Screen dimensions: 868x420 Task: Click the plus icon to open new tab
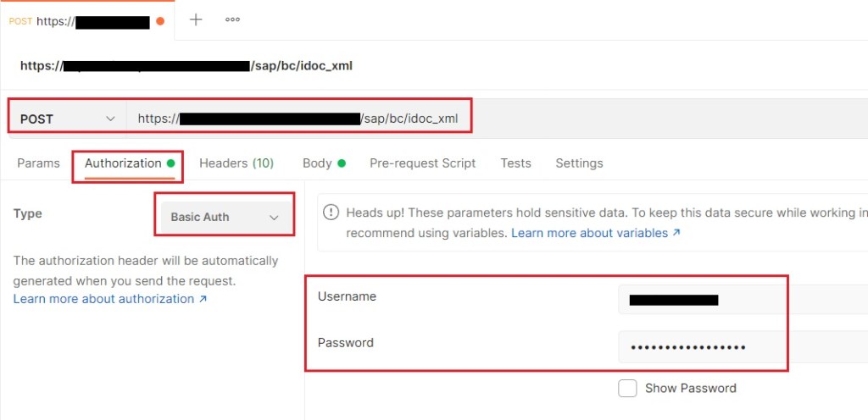coord(196,19)
